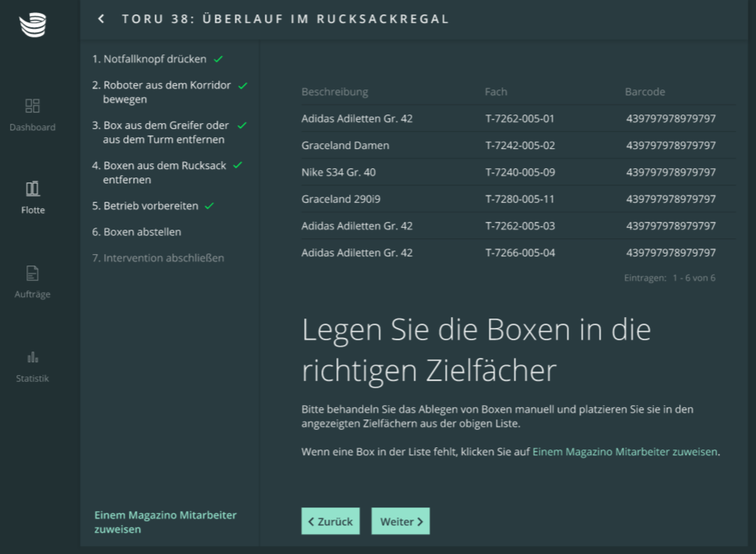The width and height of the screenshot is (756, 554).
Task: Click the Magazino logo icon
Action: pos(33,25)
